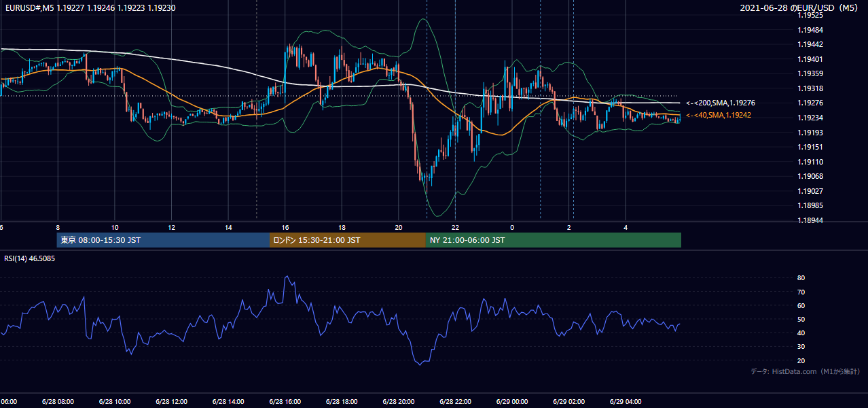This screenshot has height=408, width=868.
Task: Click the 6/29 02:00 date axis label
Action: [569, 401]
